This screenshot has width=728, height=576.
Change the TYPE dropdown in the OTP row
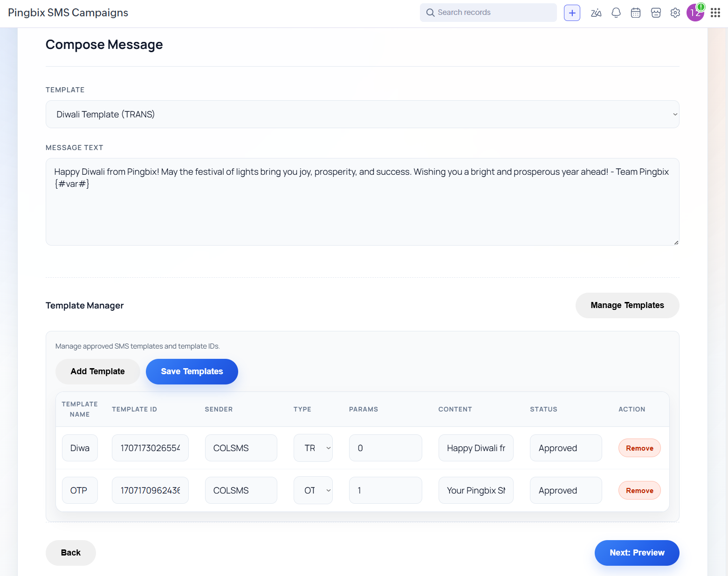point(313,490)
